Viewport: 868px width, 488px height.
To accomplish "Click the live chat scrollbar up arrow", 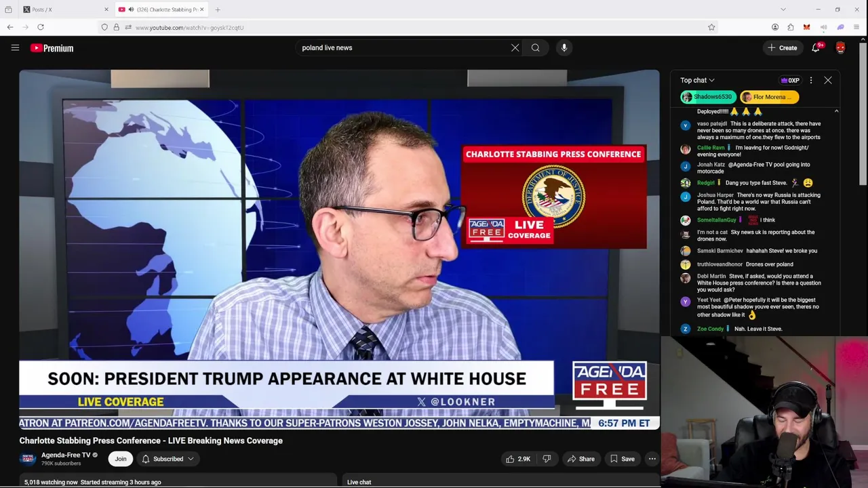I will click(836, 111).
